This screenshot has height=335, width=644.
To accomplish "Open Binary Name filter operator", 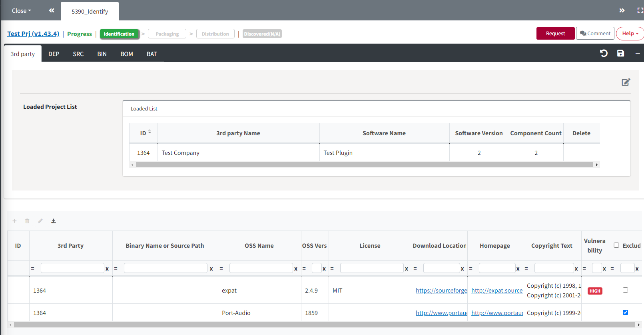I will tap(116, 269).
